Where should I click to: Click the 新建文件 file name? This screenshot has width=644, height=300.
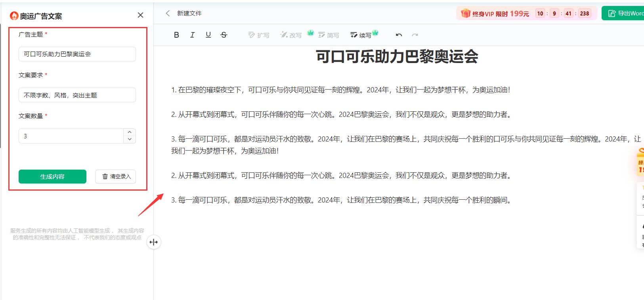point(189,13)
